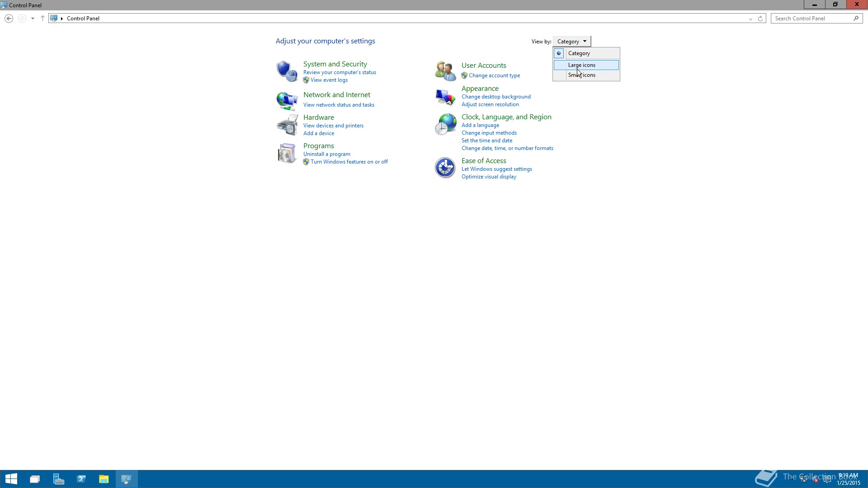Click the search magnifier icon
Image resolution: width=868 pixels, height=488 pixels.
(x=856, y=19)
